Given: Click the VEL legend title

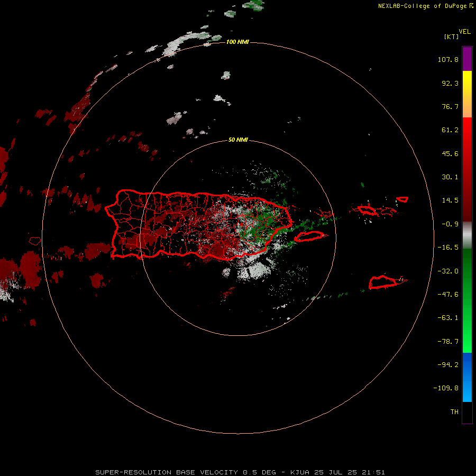Looking at the screenshot, I should [x=464, y=32].
